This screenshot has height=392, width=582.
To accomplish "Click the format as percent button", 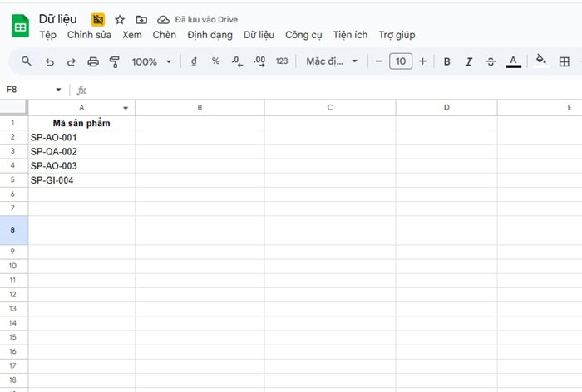I will pos(215,61).
